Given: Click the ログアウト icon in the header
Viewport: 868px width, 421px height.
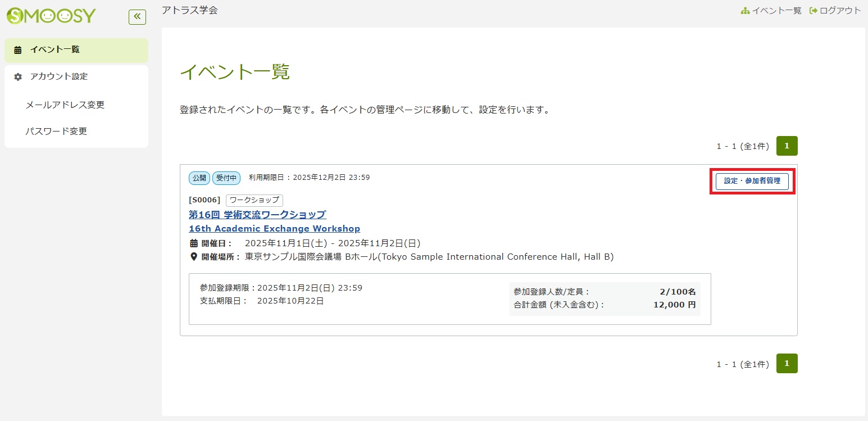Looking at the screenshot, I should click(813, 11).
